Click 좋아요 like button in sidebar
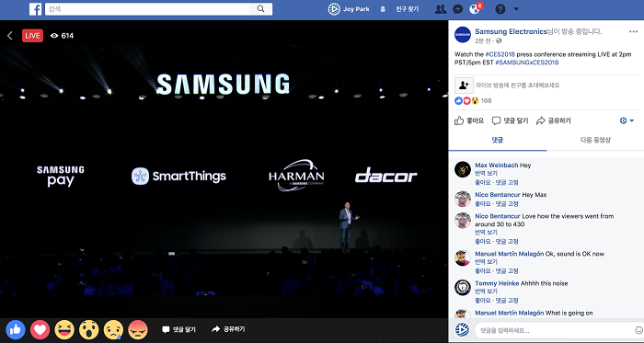The width and height of the screenshot is (644, 343). click(x=469, y=120)
